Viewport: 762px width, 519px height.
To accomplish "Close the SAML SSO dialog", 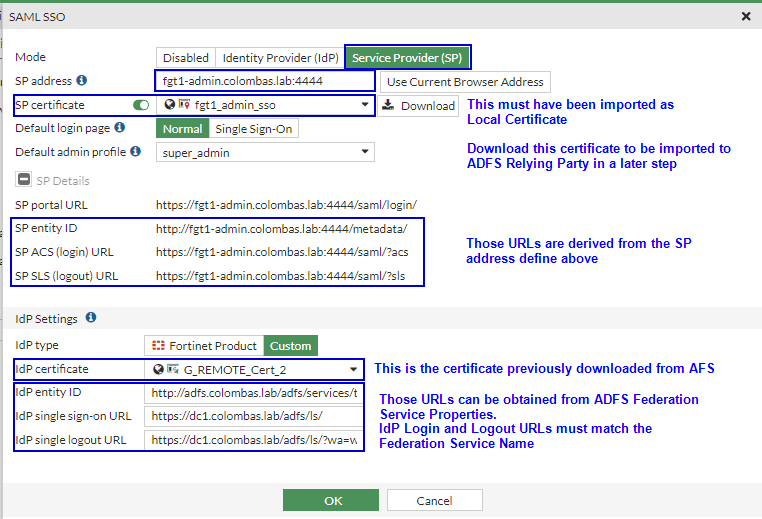I will tap(746, 17).
